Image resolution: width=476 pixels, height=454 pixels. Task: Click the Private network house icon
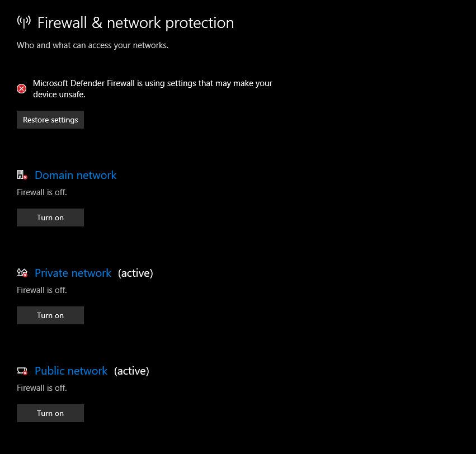pyautogui.click(x=22, y=273)
